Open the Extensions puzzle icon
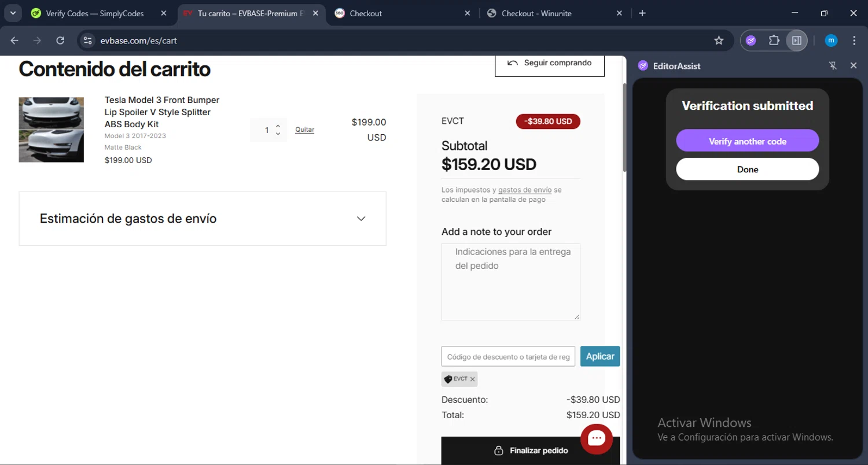The width and height of the screenshot is (868, 465). (x=774, y=40)
